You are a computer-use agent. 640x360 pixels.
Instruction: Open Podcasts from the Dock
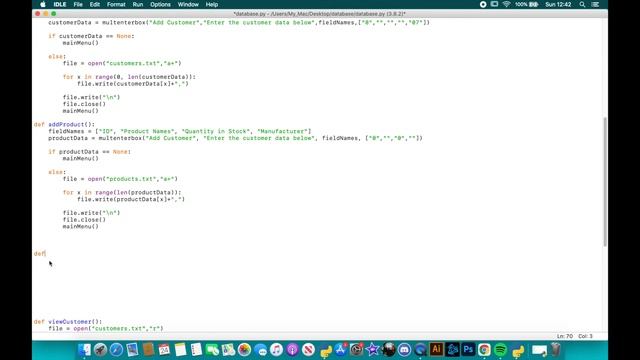(x=292, y=350)
